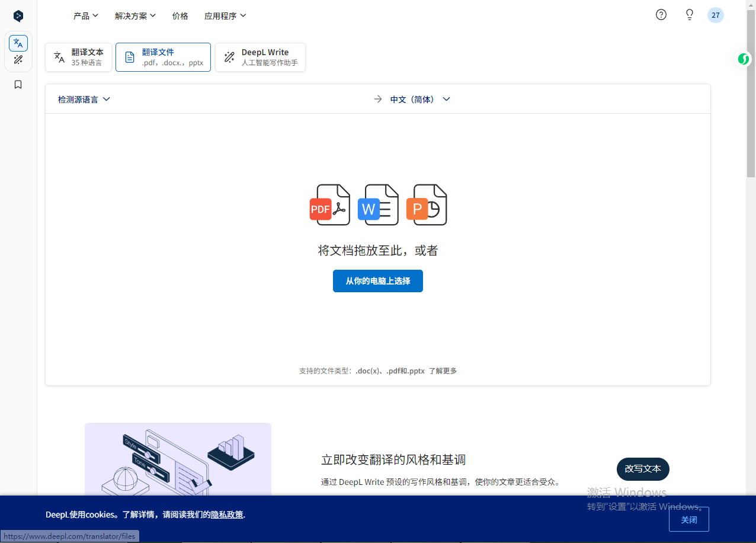This screenshot has height=543, width=756.
Task: Open saved translations bookmark icon
Action: pyautogui.click(x=18, y=85)
